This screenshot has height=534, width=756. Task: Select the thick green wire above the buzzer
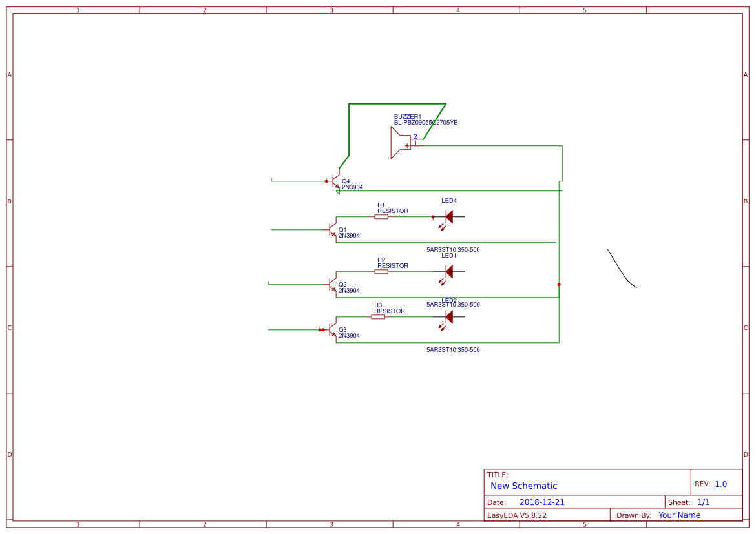click(x=397, y=103)
